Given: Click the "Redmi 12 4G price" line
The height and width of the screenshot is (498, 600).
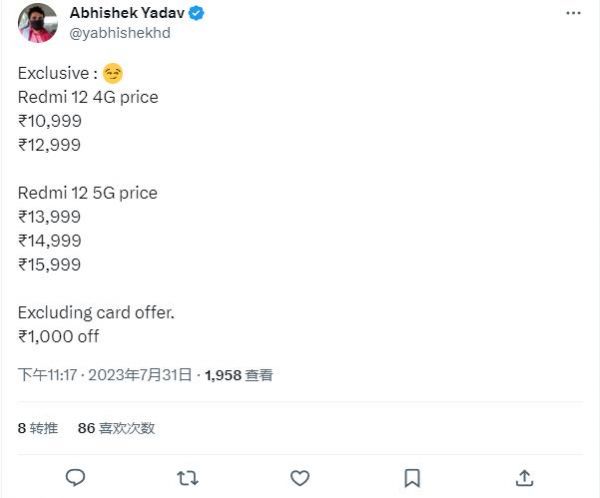Looking at the screenshot, I should point(88,97).
